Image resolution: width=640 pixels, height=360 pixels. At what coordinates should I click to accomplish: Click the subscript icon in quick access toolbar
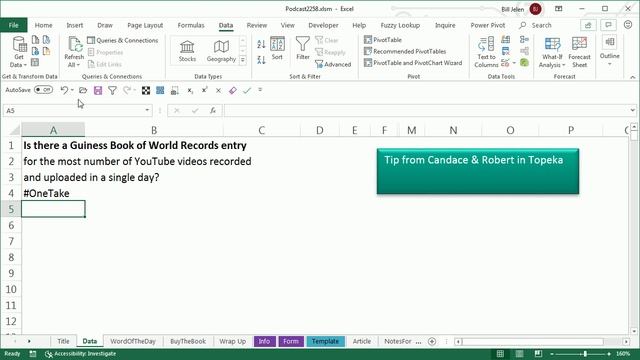pyautogui.click(x=190, y=90)
